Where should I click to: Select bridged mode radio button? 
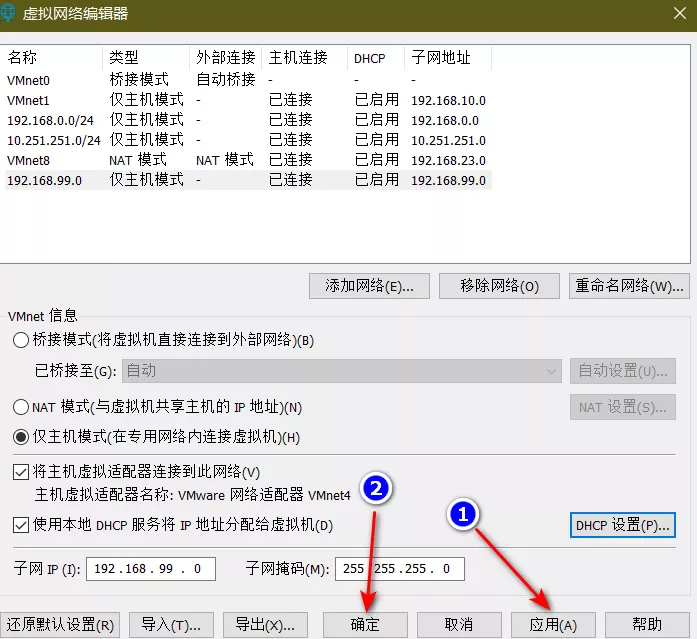pos(21,340)
